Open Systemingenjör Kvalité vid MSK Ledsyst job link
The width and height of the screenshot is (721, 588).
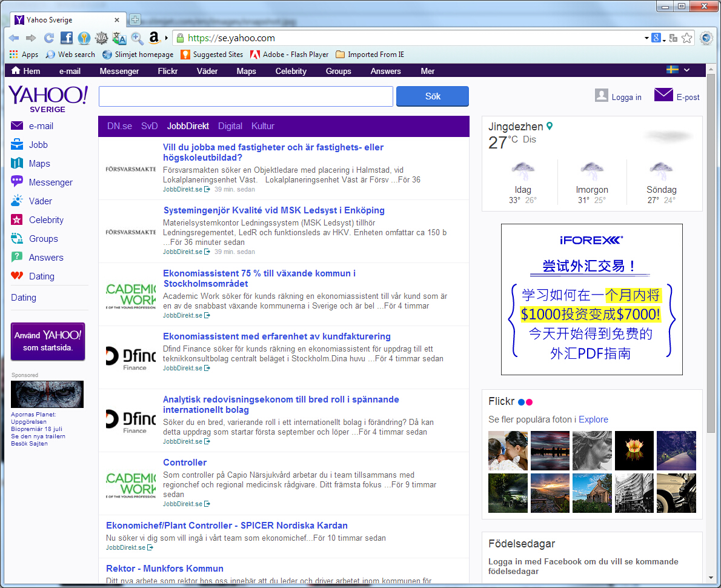click(x=274, y=210)
